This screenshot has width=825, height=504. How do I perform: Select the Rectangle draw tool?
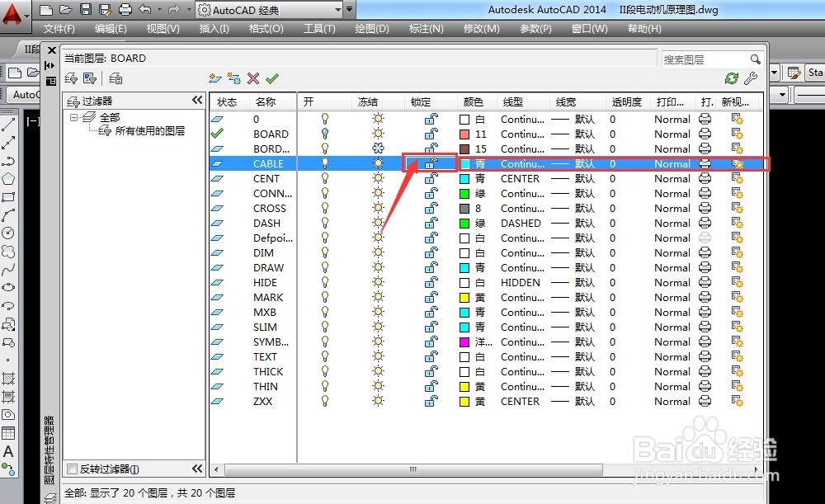coord(8,197)
